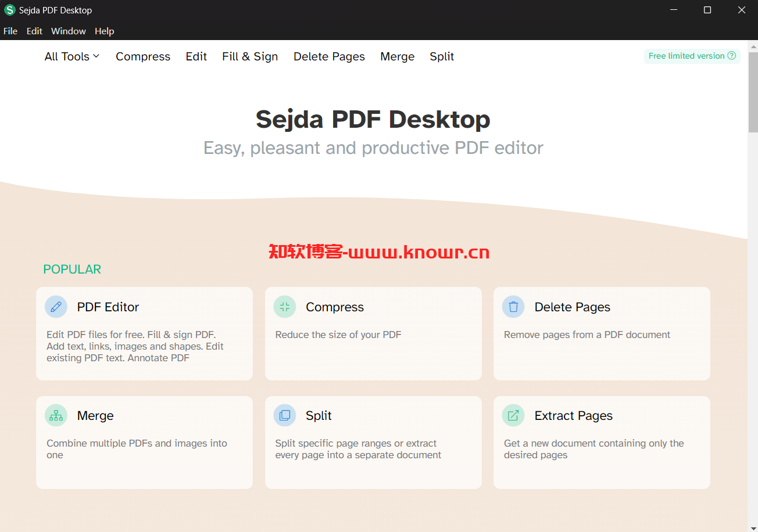Viewport: 758px width, 532px height.
Task: Open the PDF Editor card title
Action: pos(108,307)
